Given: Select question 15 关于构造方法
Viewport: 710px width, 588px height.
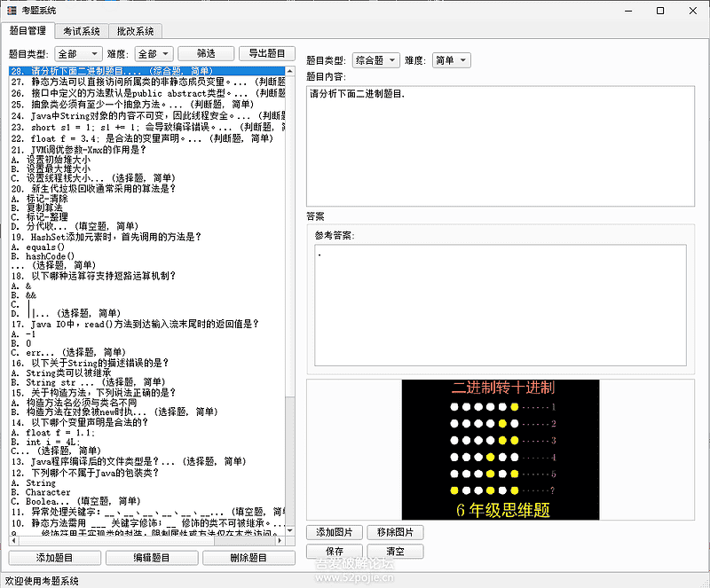Looking at the screenshot, I should [x=147, y=402].
